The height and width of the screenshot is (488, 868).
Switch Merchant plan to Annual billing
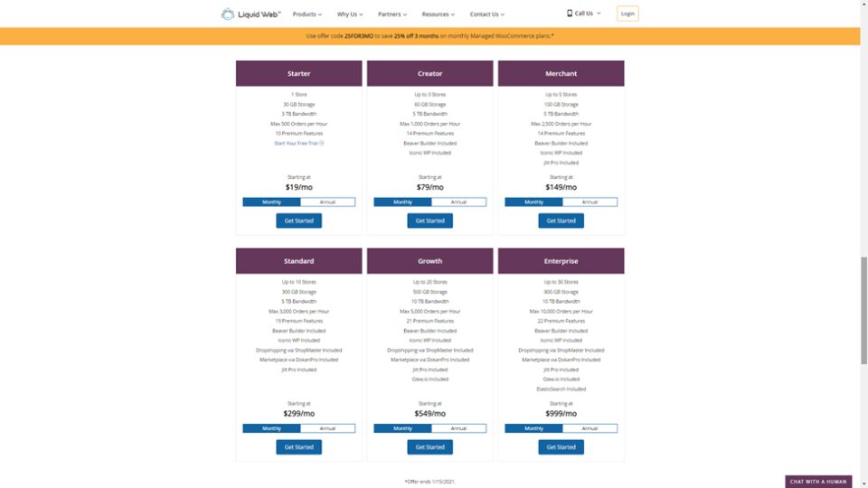pyautogui.click(x=590, y=202)
